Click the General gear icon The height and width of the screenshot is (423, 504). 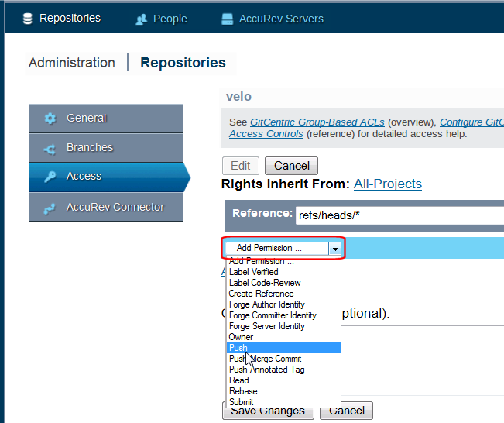(x=50, y=119)
